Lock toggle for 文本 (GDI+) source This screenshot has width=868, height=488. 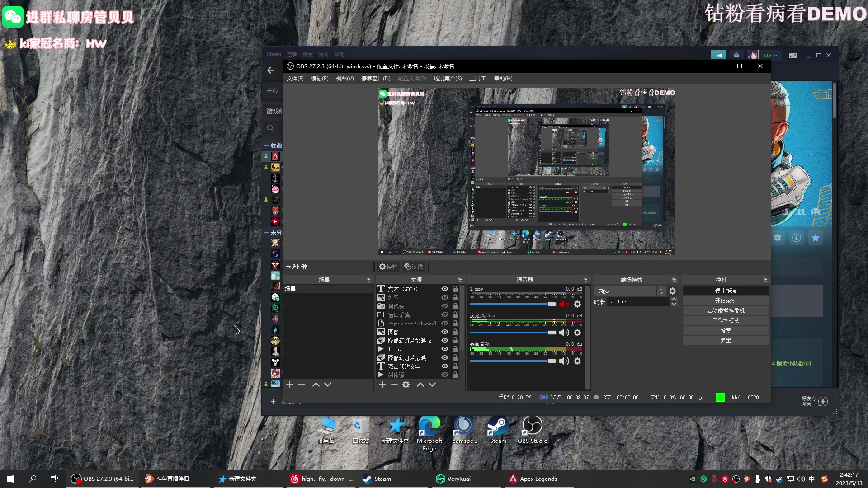[x=455, y=289]
